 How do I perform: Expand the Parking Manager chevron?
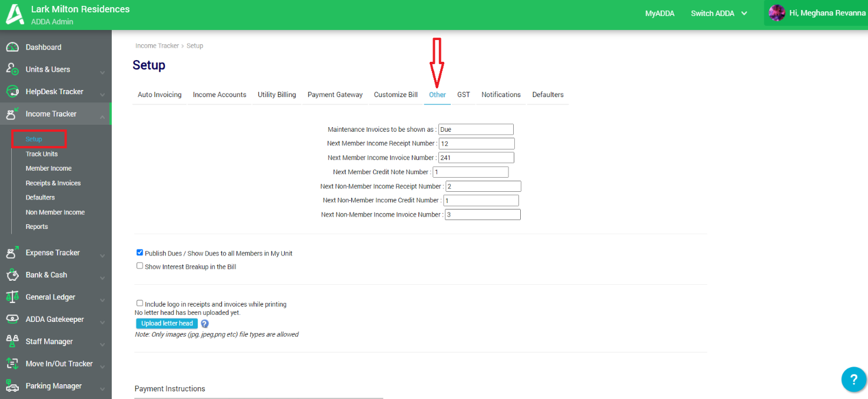coord(102,389)
